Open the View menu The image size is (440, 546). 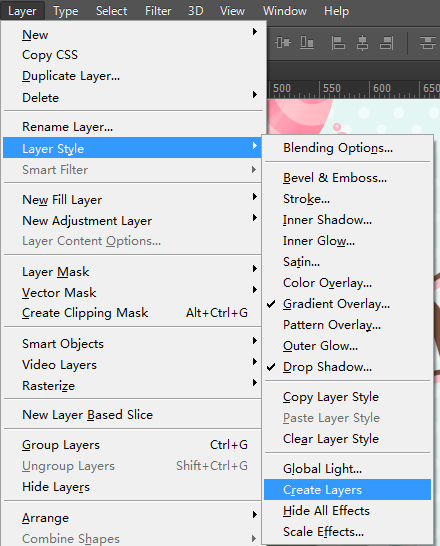coord(232,11)
